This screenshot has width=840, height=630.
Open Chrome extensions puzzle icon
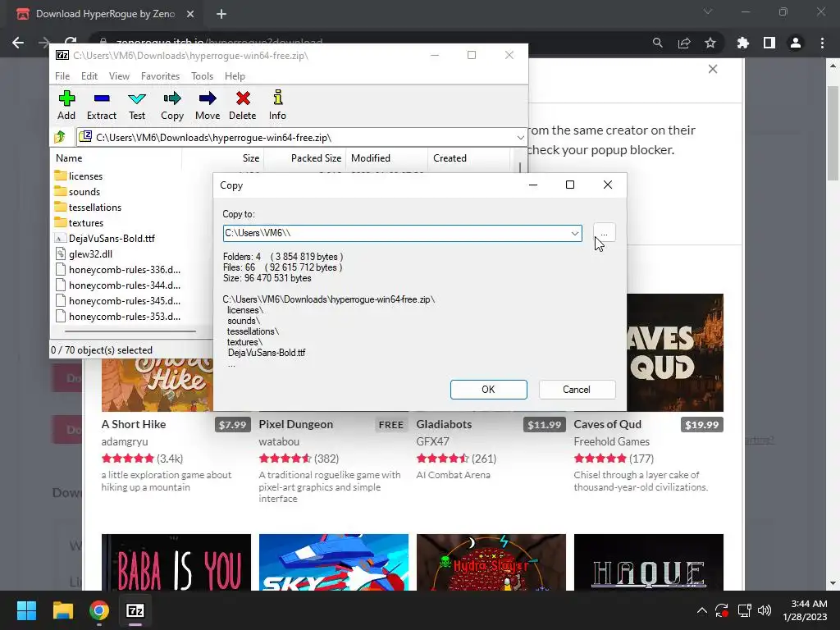[x=743, y=43]
